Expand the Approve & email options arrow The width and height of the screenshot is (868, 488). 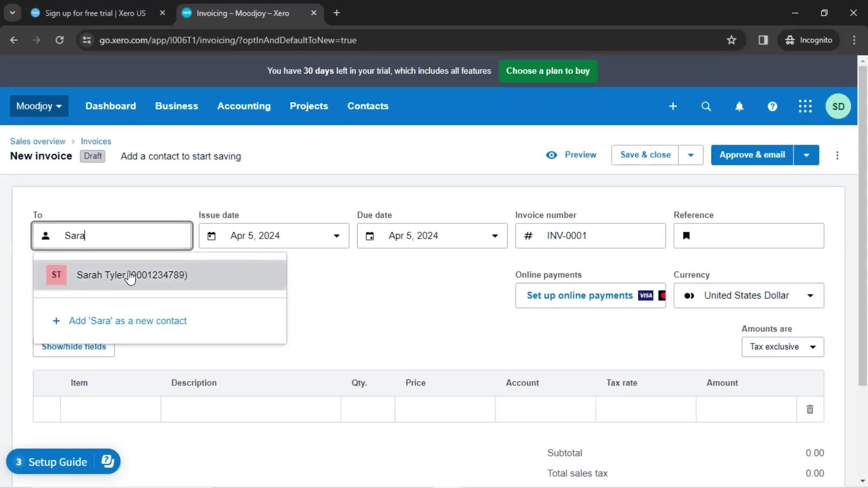pyautogui.click(x=807, y=155)
